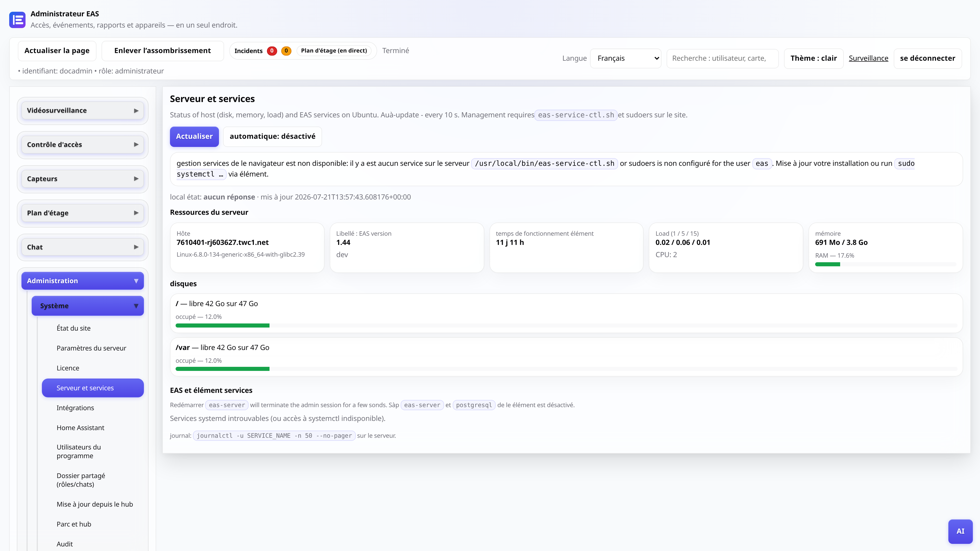
Task: Follow the Surveillance link
Action: [868, 58]
